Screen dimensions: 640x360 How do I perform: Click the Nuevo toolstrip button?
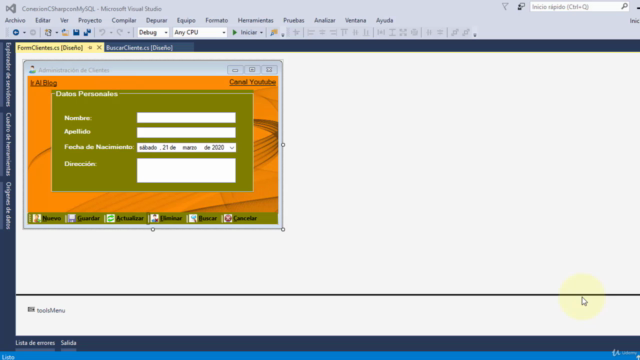[47, 218]
